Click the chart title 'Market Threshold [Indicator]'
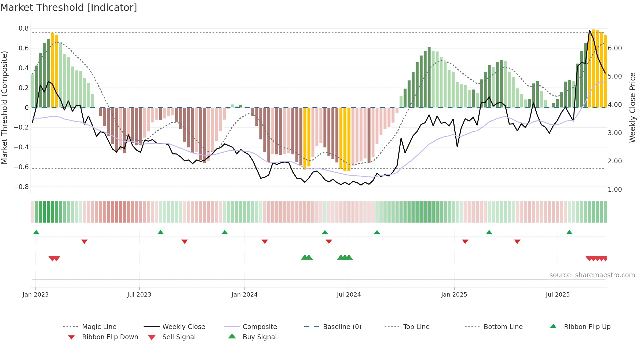Screen dimensions: 644x362 point(69,8)
